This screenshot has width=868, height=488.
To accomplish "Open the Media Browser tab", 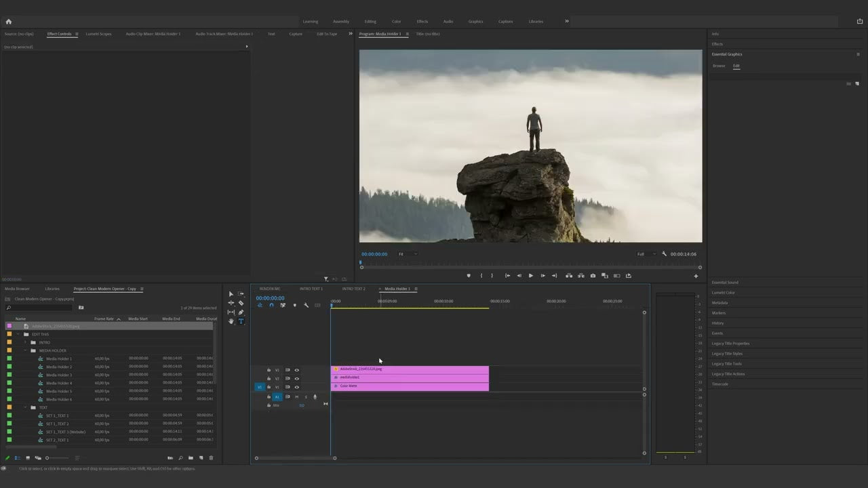I will tap(17, 289).
